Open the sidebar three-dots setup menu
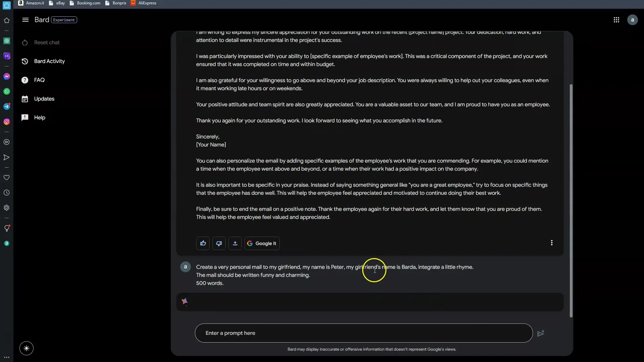Viewport: 644px width, 362px height. point(6,357)
